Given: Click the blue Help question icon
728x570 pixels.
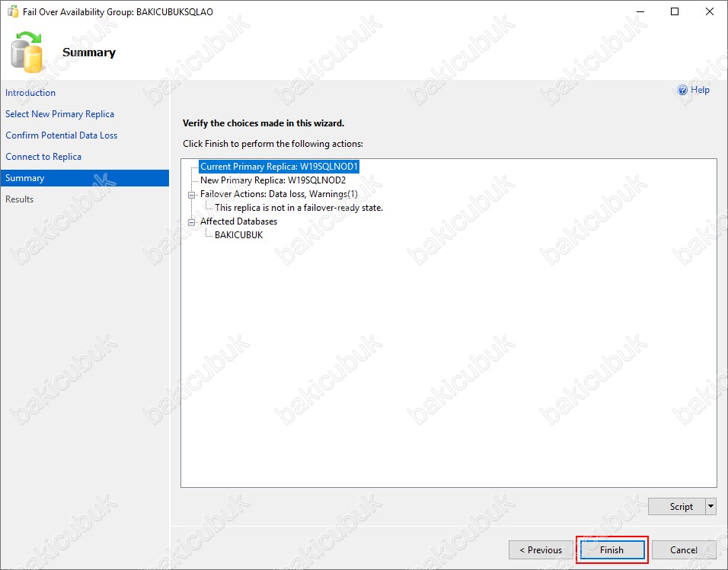Looking at the screenshot, I should (x=682, y=90).
